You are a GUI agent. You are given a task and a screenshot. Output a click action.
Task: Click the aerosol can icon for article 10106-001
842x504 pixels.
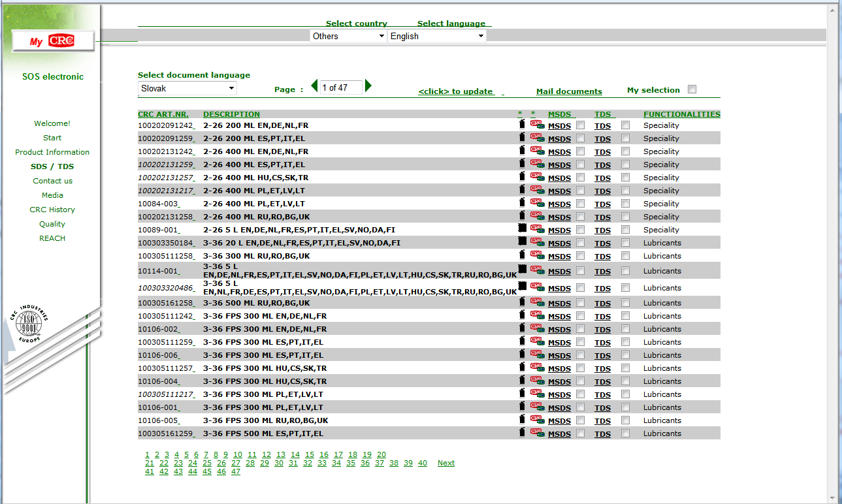click(x=521, y=405)
